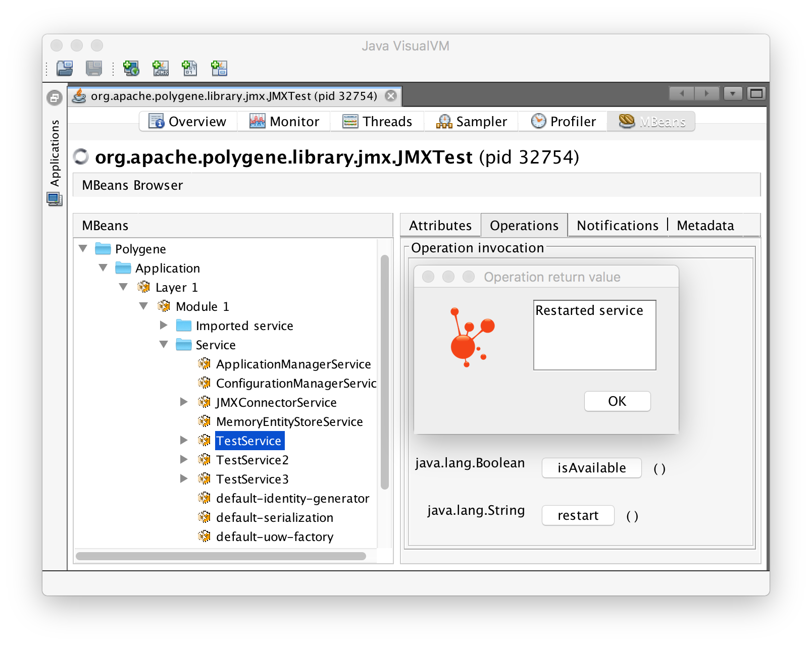Expand the Imported service folder
812x646 pixels.
coord(164,325)
